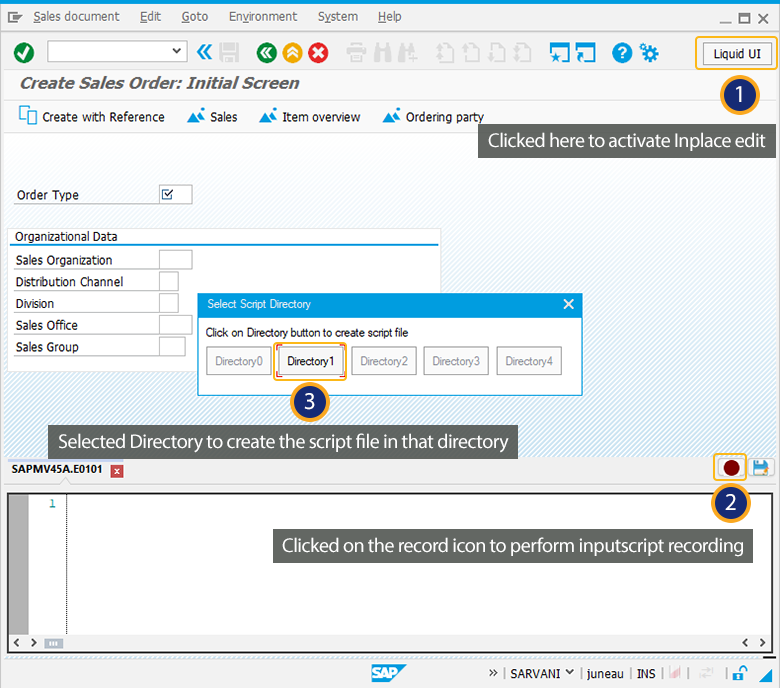Click the red Cancel icon
The width and height of the screenshot is (780, 688).
[x=318, y=52]
